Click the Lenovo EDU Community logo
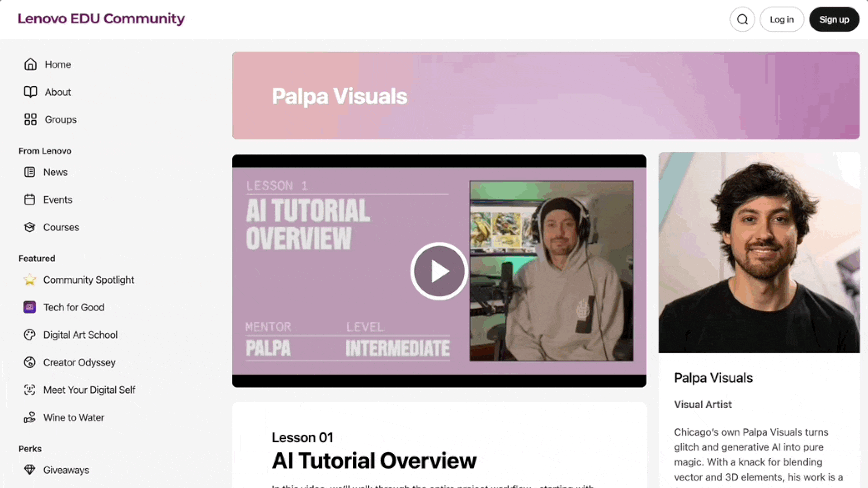 click(x=101, y=19)
